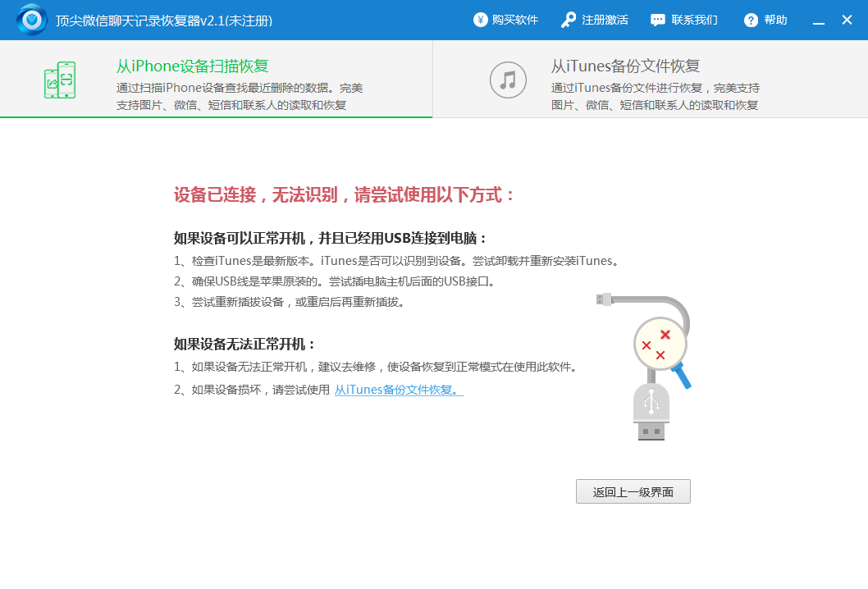Click the iTunes music note icon
The height and width of the screenshot is (589, 868).
508,80
